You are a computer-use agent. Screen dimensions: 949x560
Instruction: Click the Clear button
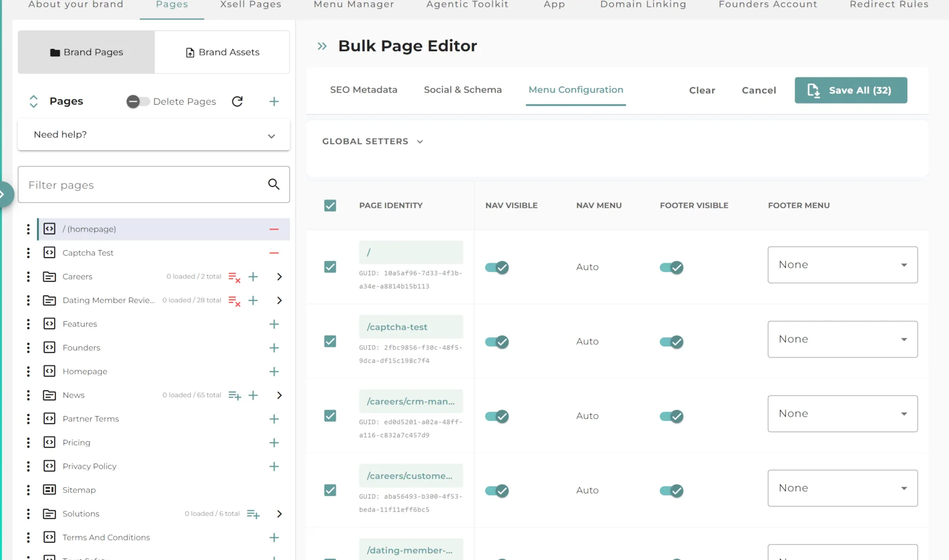coord(702,90)
